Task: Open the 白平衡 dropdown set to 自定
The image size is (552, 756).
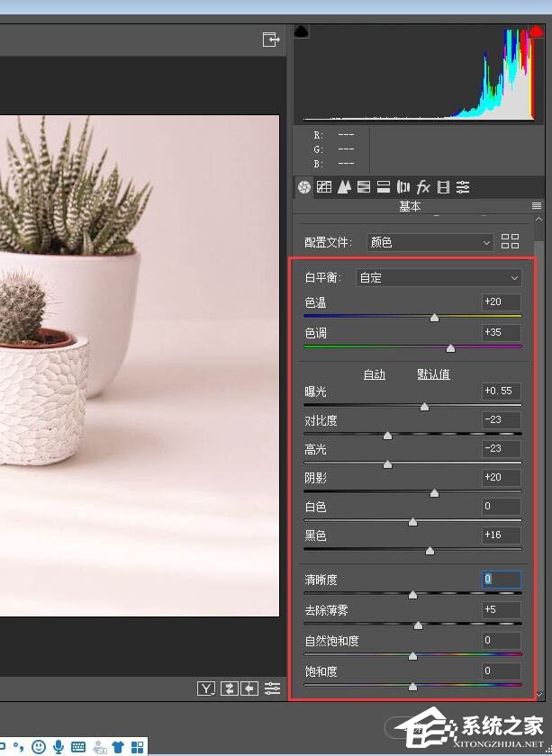Action: pos(439,277)
